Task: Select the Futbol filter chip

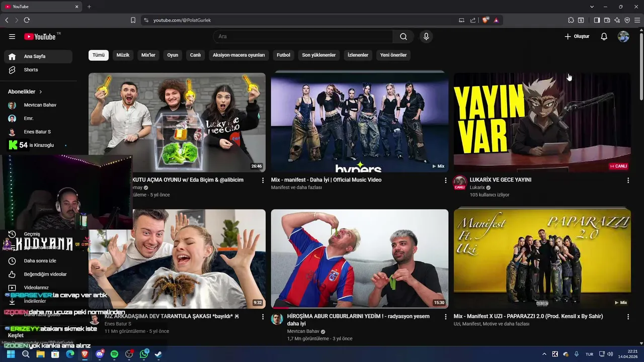Action: 283,55
